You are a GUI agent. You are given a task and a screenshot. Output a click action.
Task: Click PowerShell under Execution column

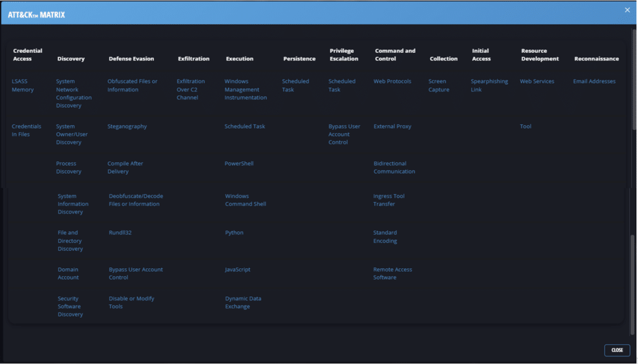click(239, 164)
